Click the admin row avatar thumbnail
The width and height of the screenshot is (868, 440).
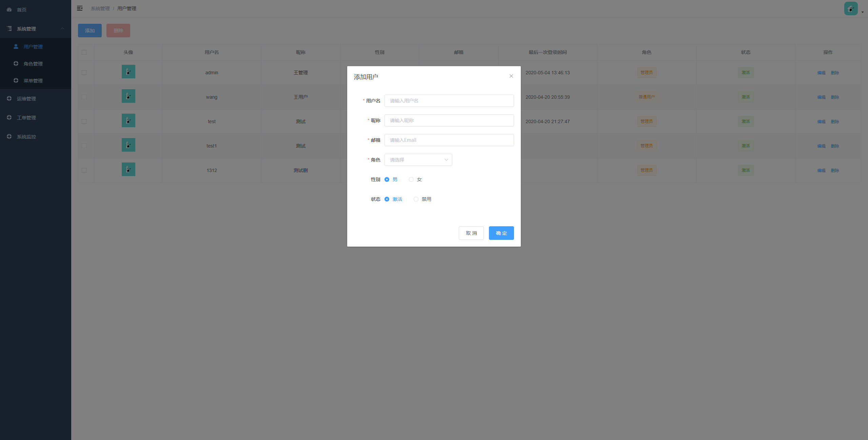point(128,72)
